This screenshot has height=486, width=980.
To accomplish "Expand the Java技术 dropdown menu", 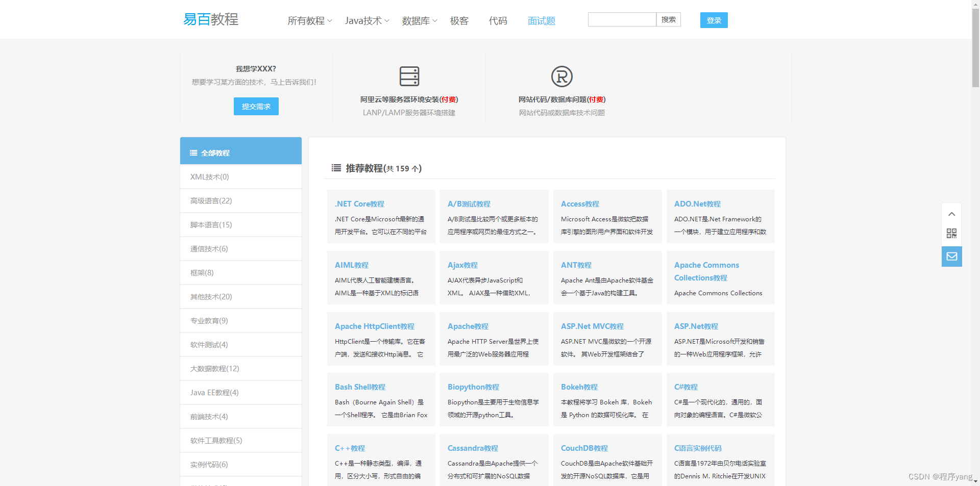I will point(367,21).
